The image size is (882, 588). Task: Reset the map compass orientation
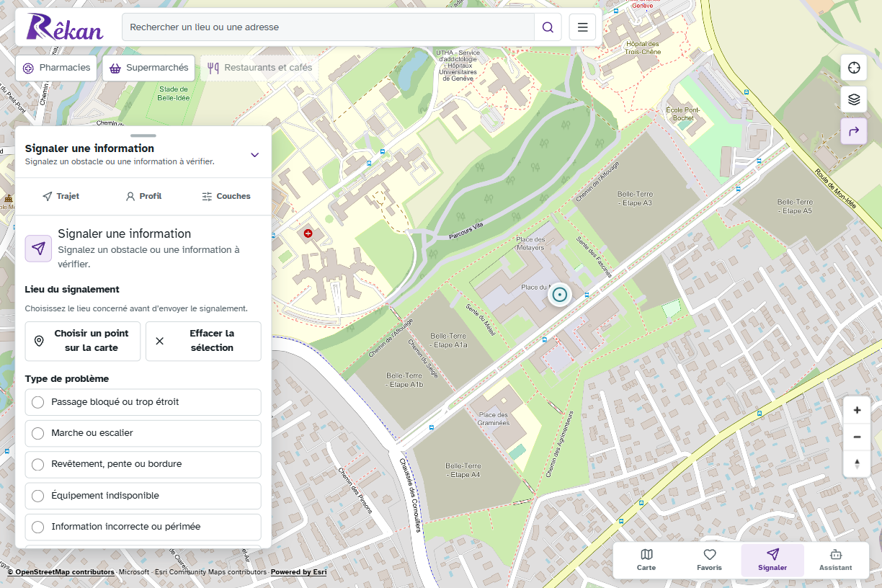[x=857, y=463]
